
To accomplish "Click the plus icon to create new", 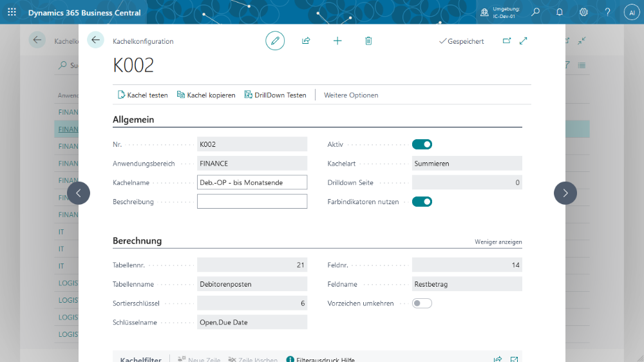I will 337,41.
